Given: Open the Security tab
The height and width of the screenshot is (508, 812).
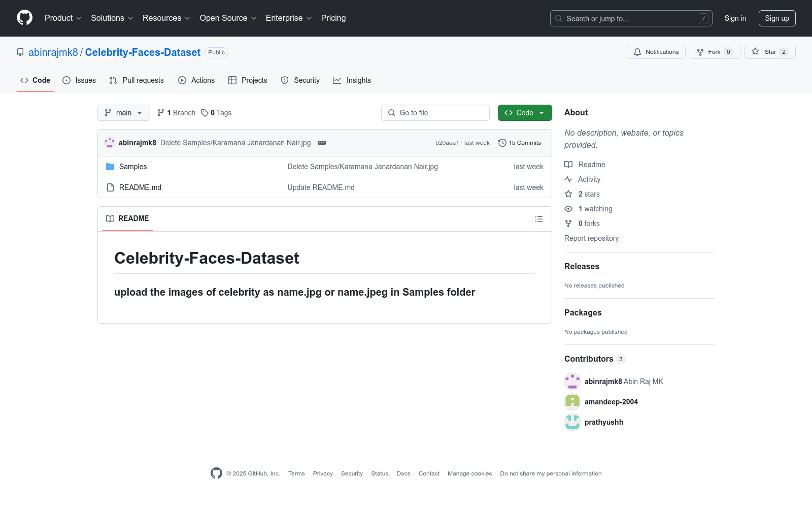Looking at the screenshot, I should (300, 80).
